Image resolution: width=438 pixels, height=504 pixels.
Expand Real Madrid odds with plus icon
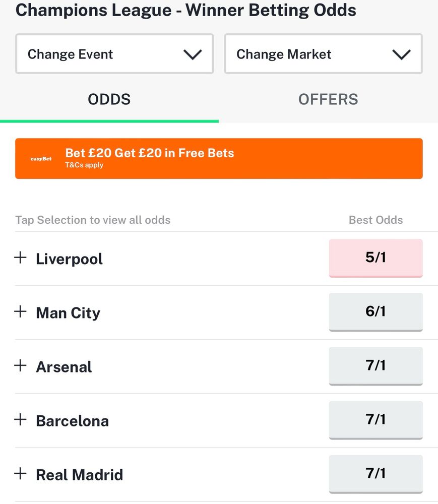pyautogui.click(x=20, y=473)
